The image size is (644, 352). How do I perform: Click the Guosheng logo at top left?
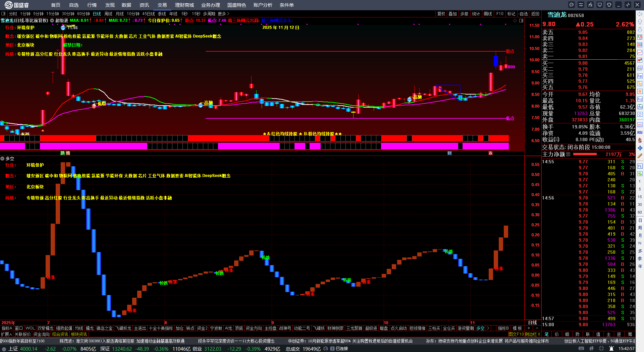click(x=17, y=5)
